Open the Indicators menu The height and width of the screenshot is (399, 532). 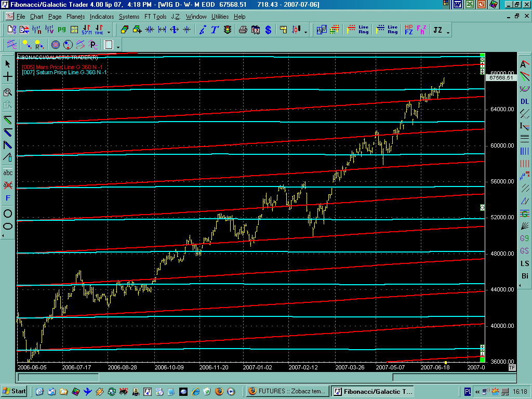(102, 17)
